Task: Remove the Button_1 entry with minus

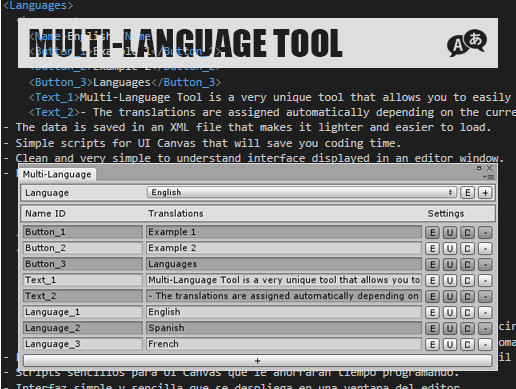Action: tap(485, 232)
